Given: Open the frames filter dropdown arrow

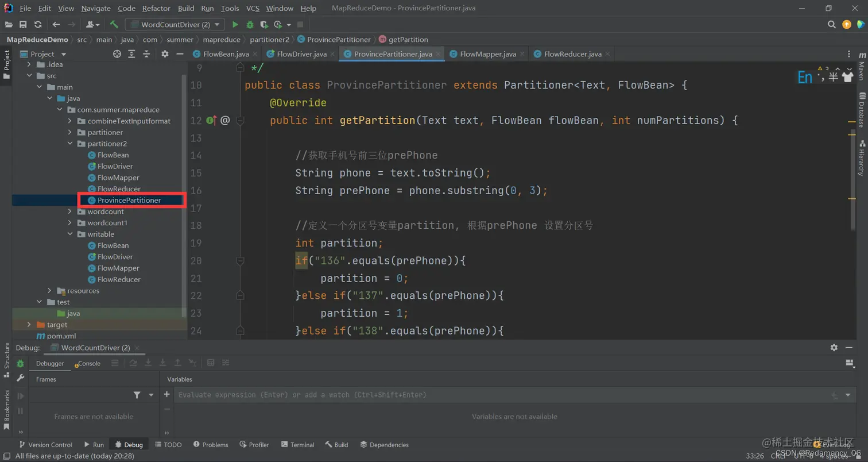Looking at the screenshot, I should (152, 395).
